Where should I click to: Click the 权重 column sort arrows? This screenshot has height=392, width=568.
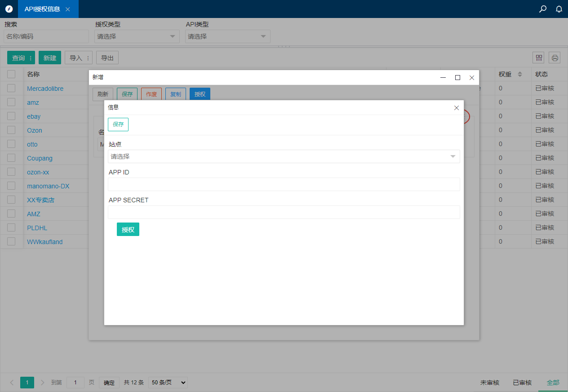(520, 74)
